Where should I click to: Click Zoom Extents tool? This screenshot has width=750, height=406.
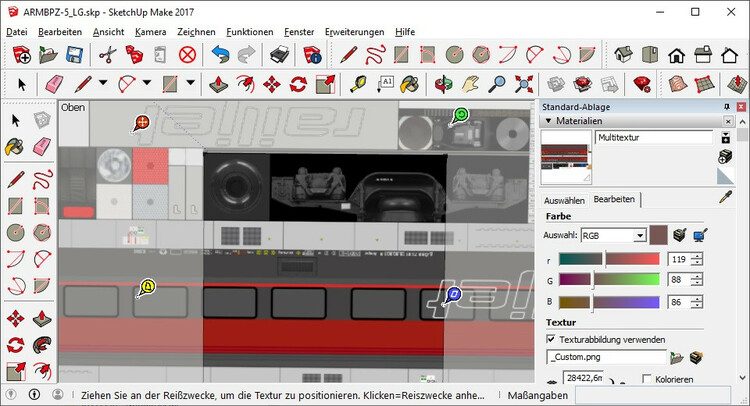(524, 85)
